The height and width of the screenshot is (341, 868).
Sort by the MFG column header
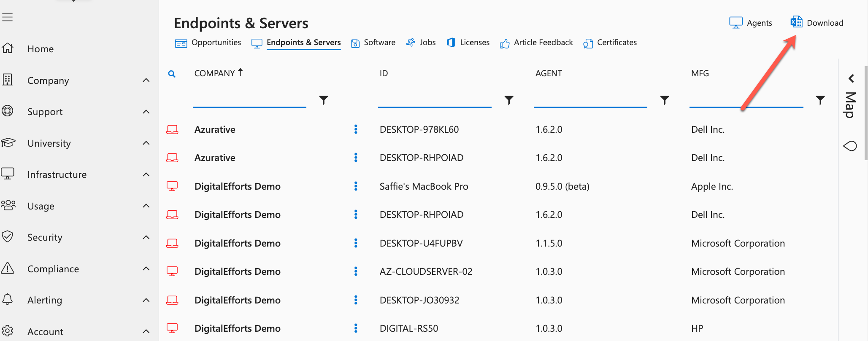700,73
